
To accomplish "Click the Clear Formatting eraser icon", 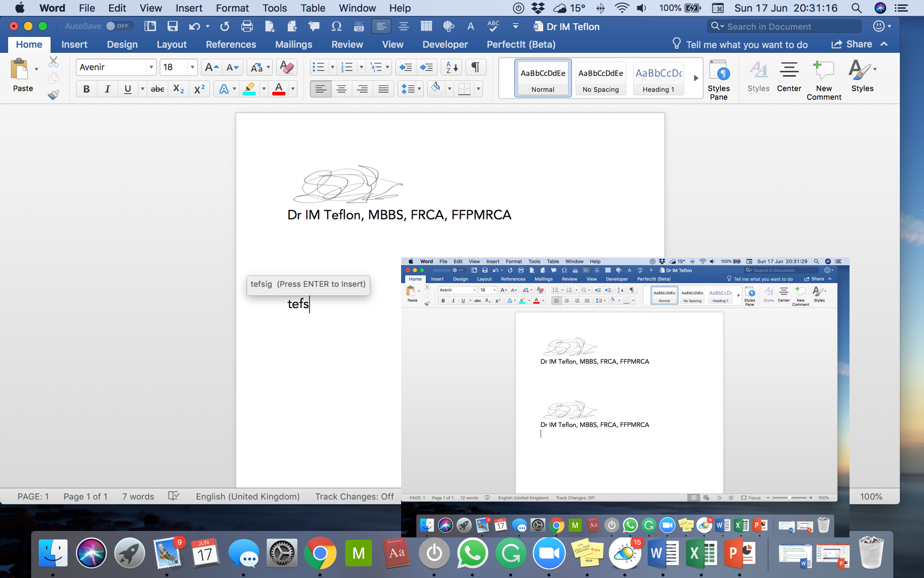I will 286,67.
